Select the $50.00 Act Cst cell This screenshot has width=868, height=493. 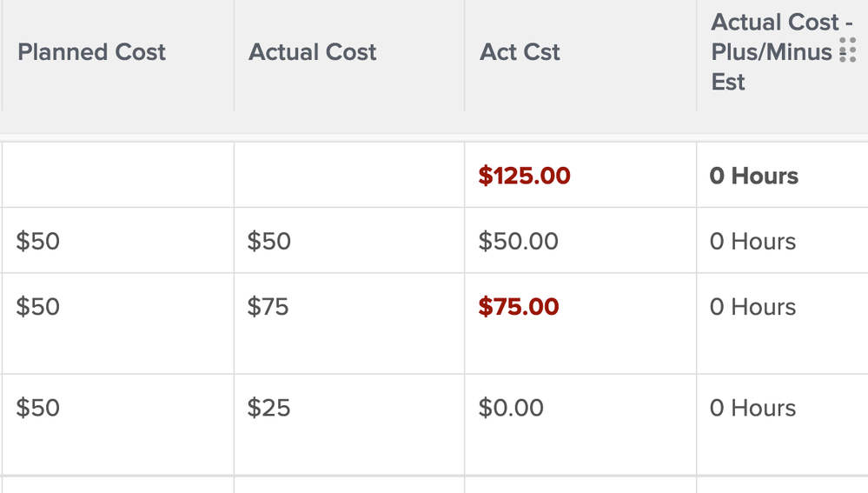coord(518,241)
